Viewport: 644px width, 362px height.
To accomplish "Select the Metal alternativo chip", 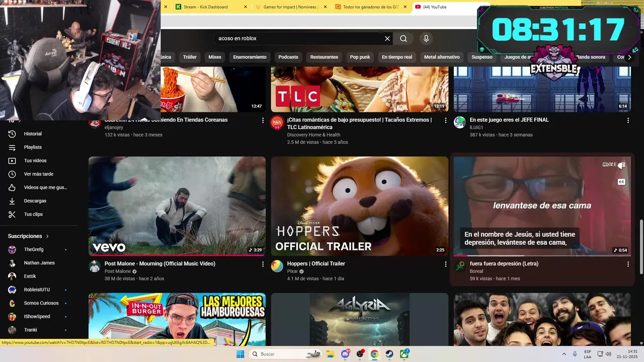I will [442, 57].
